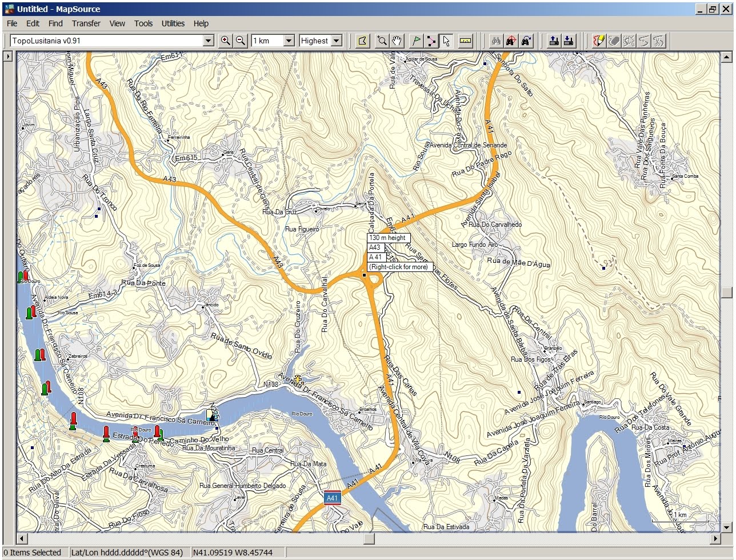Click the vertical scrollbar thumb
The width and height of the screenshot is (736, 560).
[x=727, y=292]
